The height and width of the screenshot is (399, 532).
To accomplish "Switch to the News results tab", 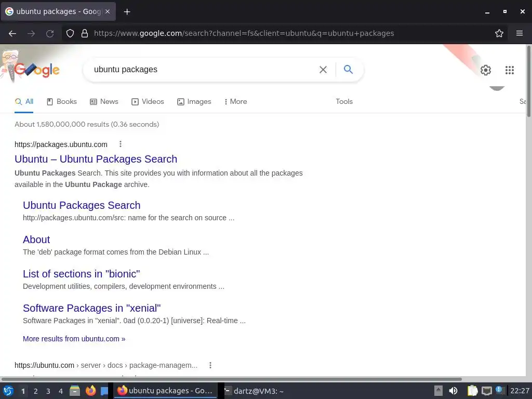I will pos(104,102).
